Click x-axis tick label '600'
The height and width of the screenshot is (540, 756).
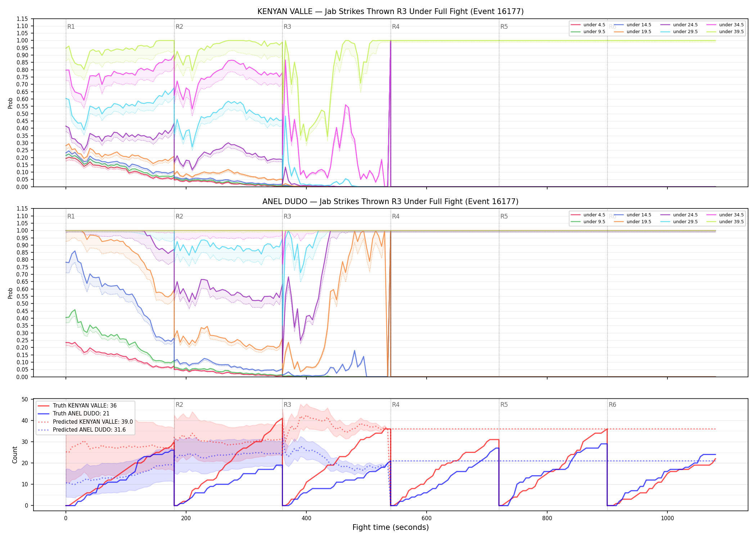(x=427, y=518)
